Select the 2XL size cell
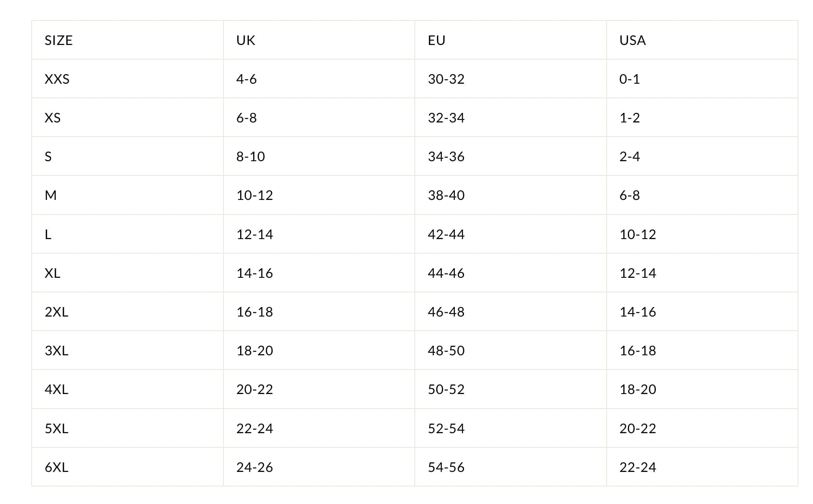Image resolution: width=813 pixels, height=504 pixels. (57, 312)
